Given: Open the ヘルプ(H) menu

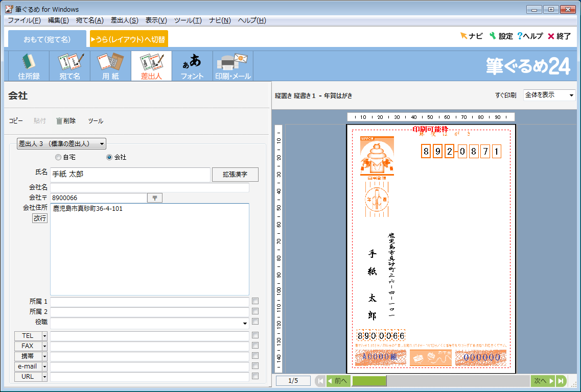Looking at the screenshot, I should (x=252, y=20).
